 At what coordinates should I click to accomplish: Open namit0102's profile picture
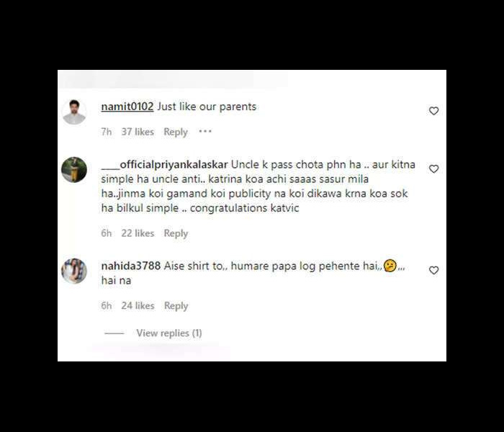coord(74,112)
